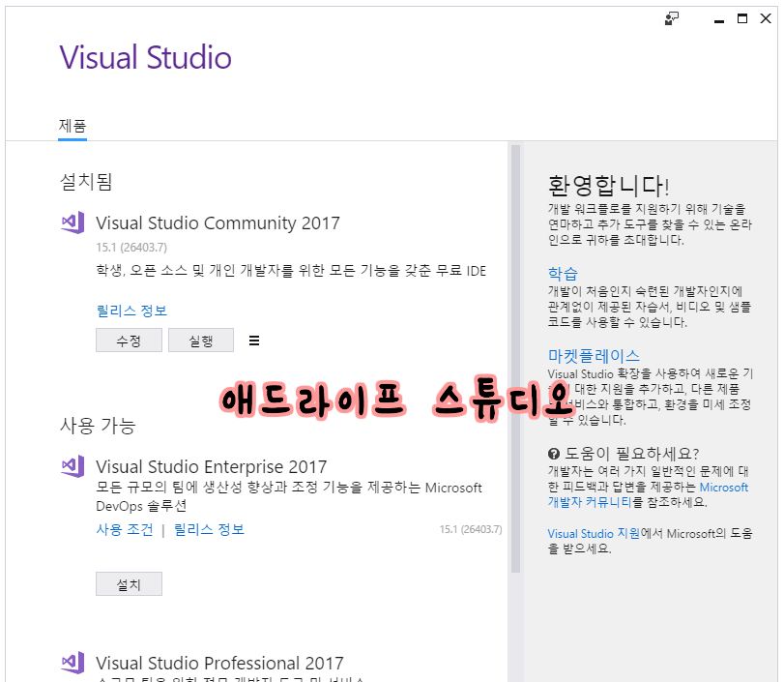Click the product list vertical scrollbar
Viewport: 784px width, 682px height.
515,359
